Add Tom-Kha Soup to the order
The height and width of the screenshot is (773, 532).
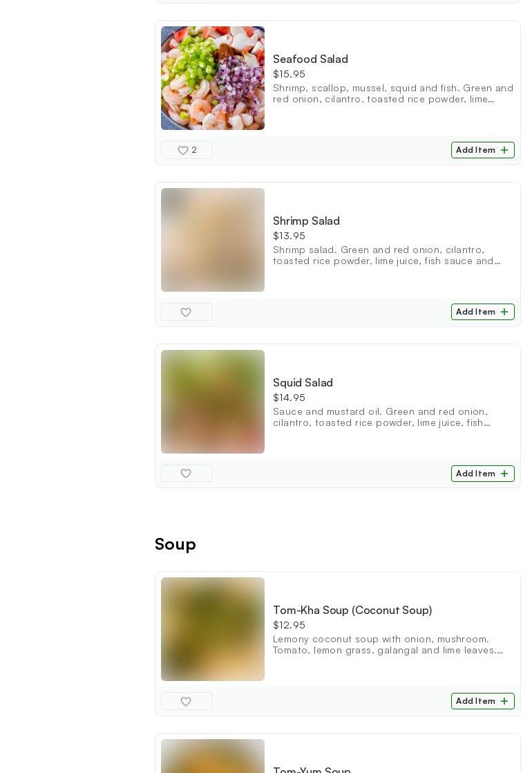tap(483, 701)
